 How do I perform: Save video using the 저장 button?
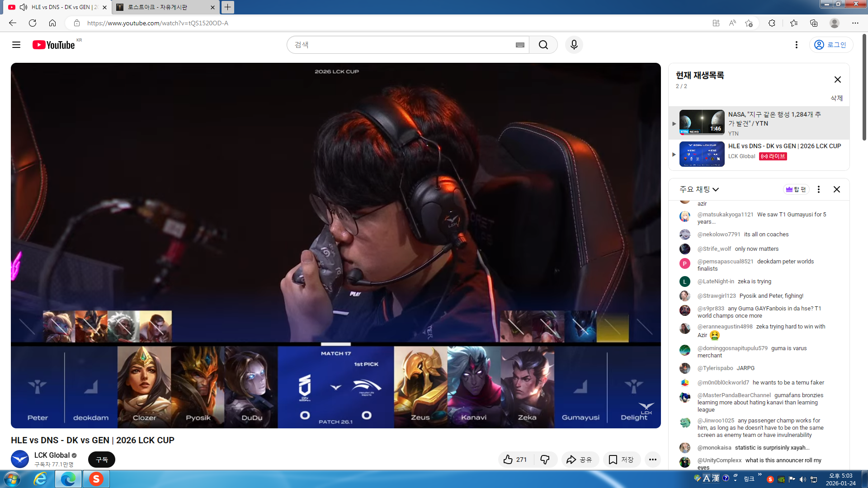click(x=621, y=460)
